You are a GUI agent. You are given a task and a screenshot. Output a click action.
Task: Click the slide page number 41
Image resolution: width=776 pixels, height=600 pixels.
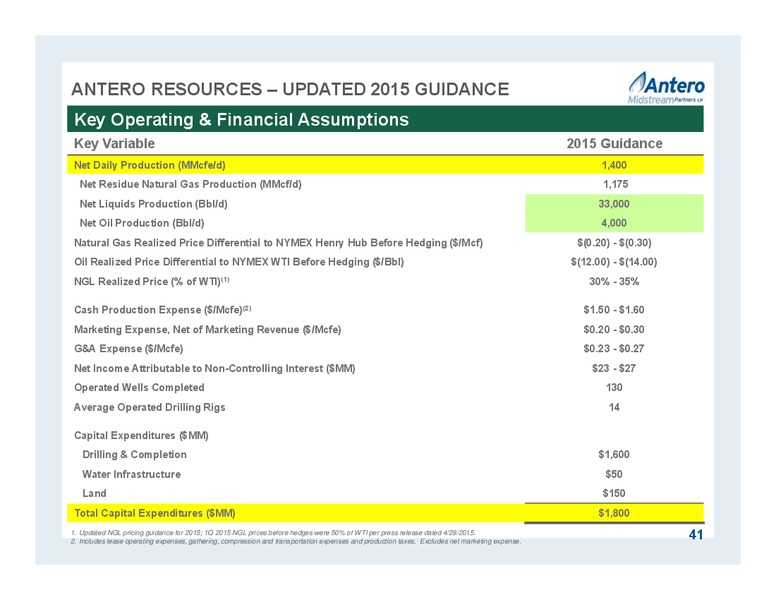point(696,535)
